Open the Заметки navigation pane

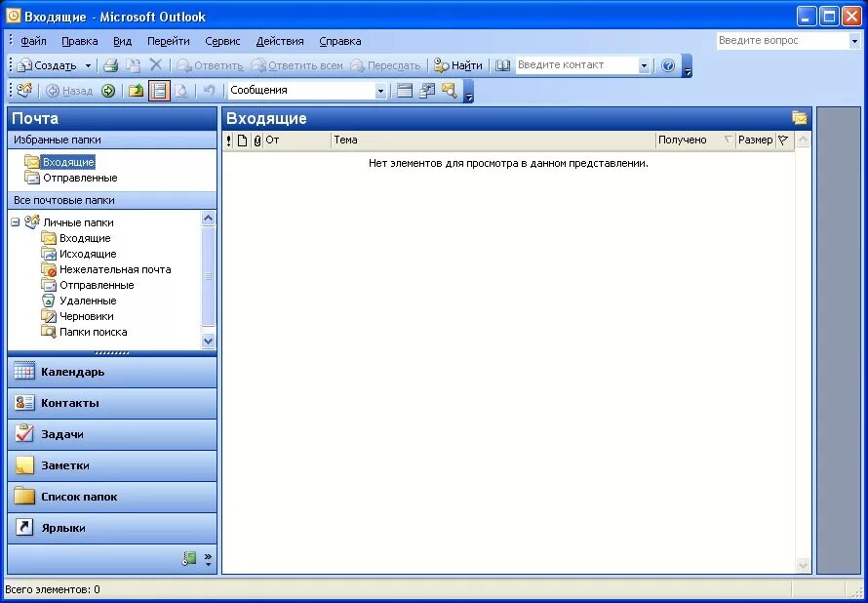tap(112, 465)
